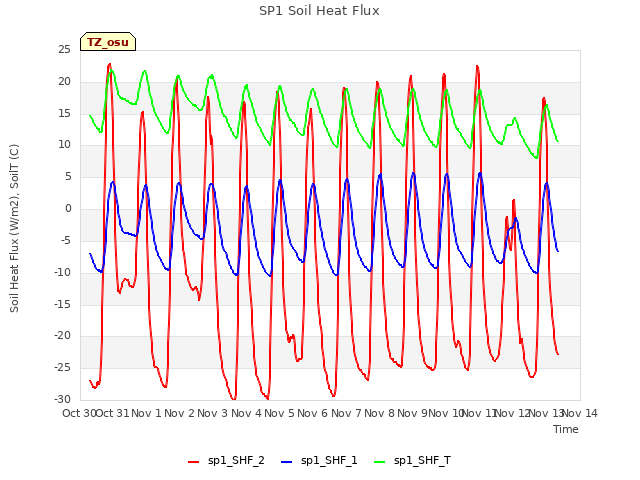Click the Nov 1 x-axis label

pyautogui.click(x=146, y=413)
